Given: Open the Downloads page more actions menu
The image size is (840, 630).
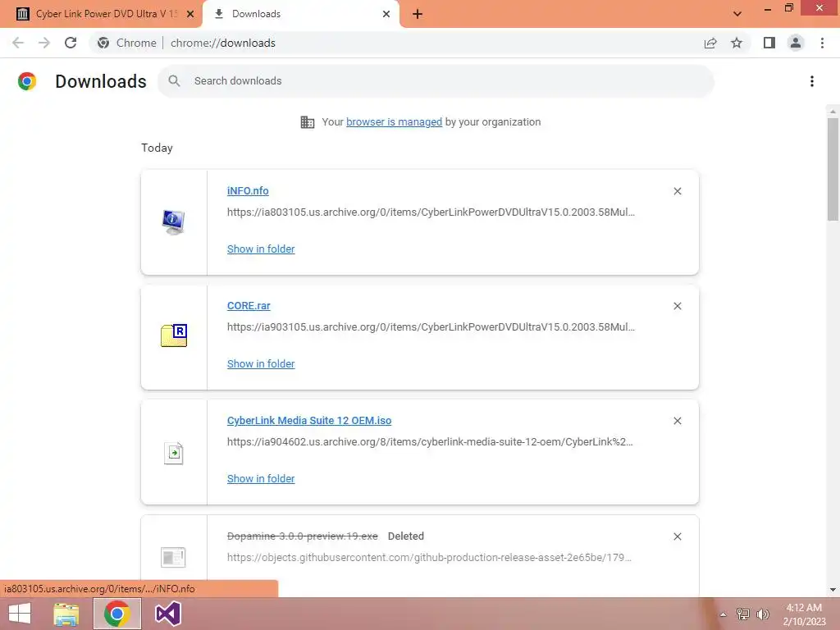Looking at the screenshot, I should (x=812, y=81).
